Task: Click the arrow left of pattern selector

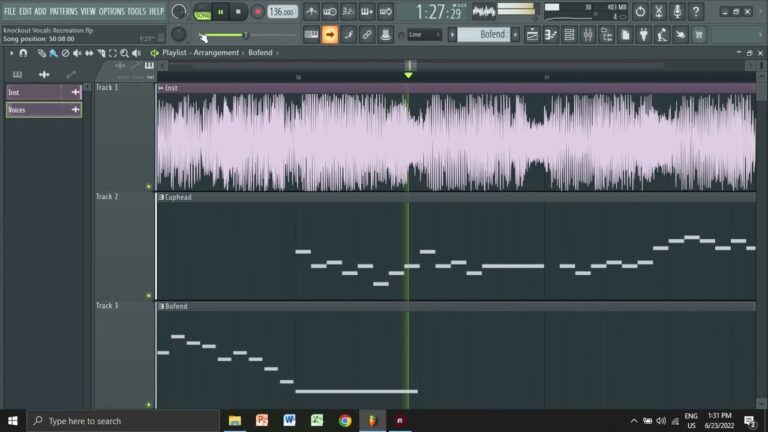Action: tap(452, 35)
